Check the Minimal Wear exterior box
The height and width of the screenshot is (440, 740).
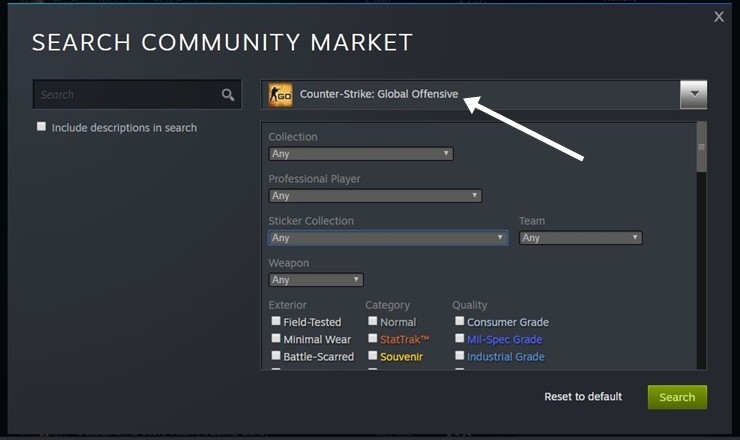276,338
